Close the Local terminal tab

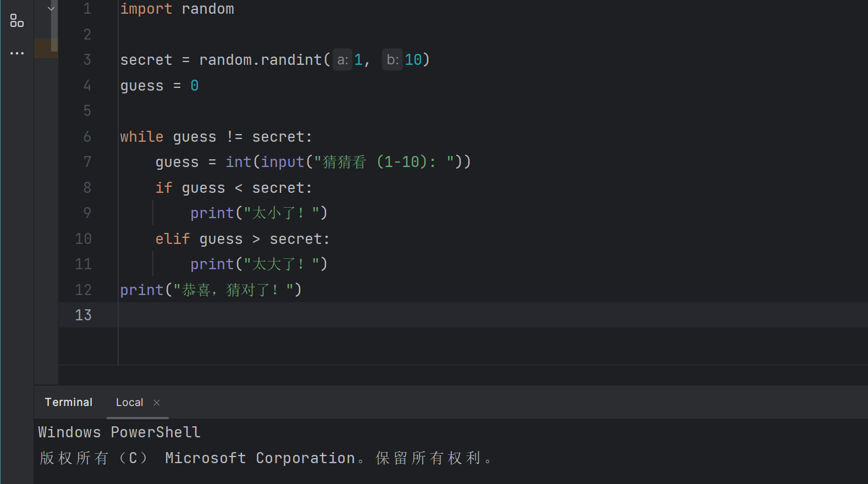(x=157, y=403)
